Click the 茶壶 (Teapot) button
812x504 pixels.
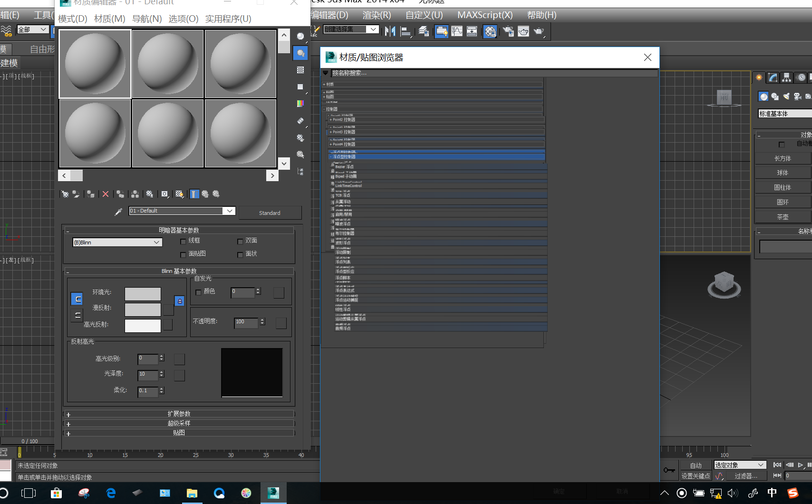click(783, 217)
